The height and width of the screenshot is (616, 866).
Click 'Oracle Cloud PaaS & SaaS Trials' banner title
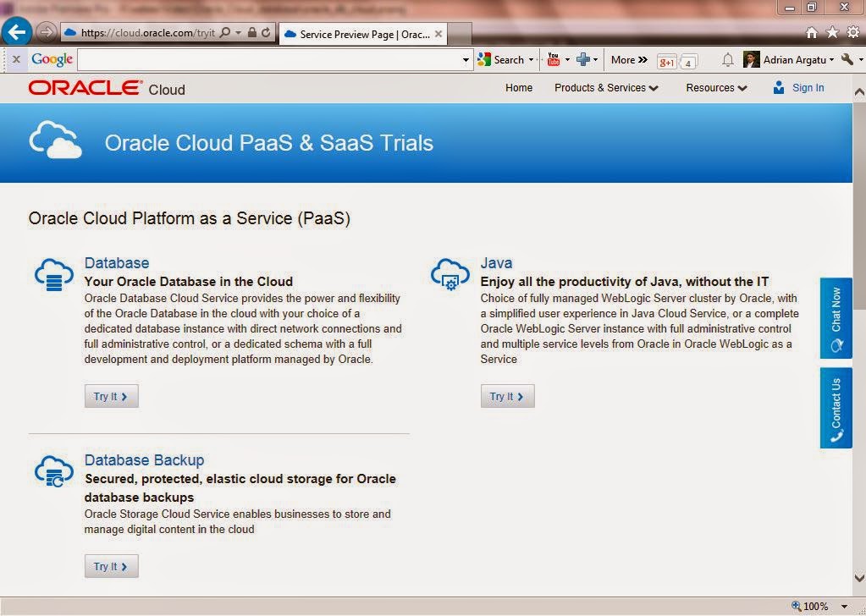click(x=269, y=143)
